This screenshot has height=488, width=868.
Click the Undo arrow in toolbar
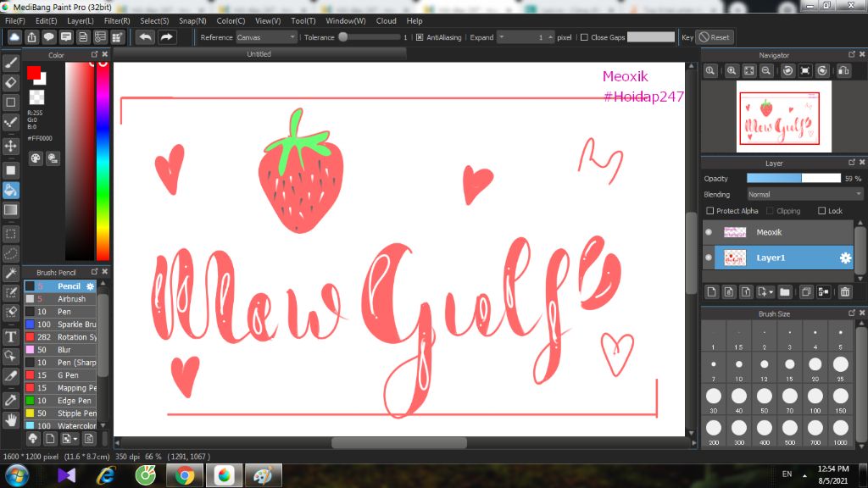[x=146, y=37]
